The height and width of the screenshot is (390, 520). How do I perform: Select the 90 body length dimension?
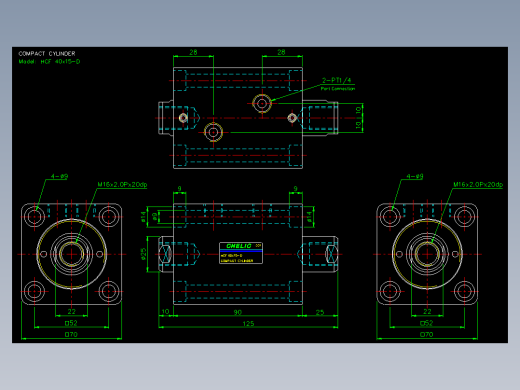pyautogui.click(x=237, y=312)
